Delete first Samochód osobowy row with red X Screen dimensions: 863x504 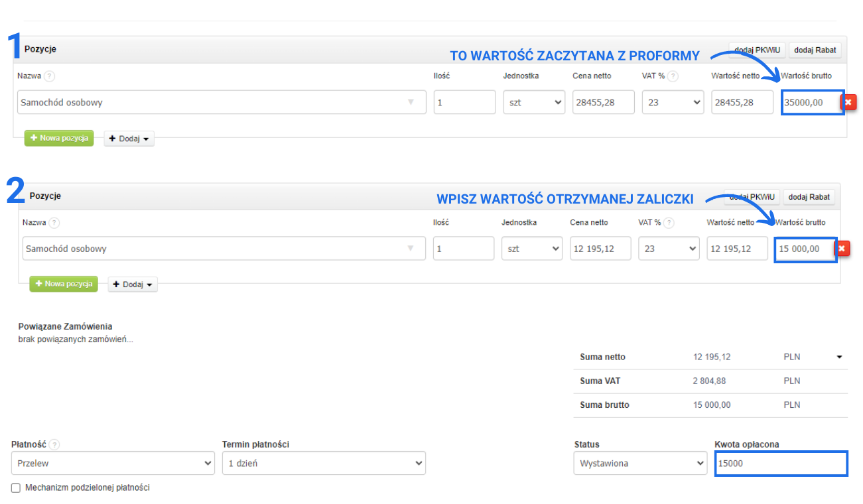click(x=848, y=102)
